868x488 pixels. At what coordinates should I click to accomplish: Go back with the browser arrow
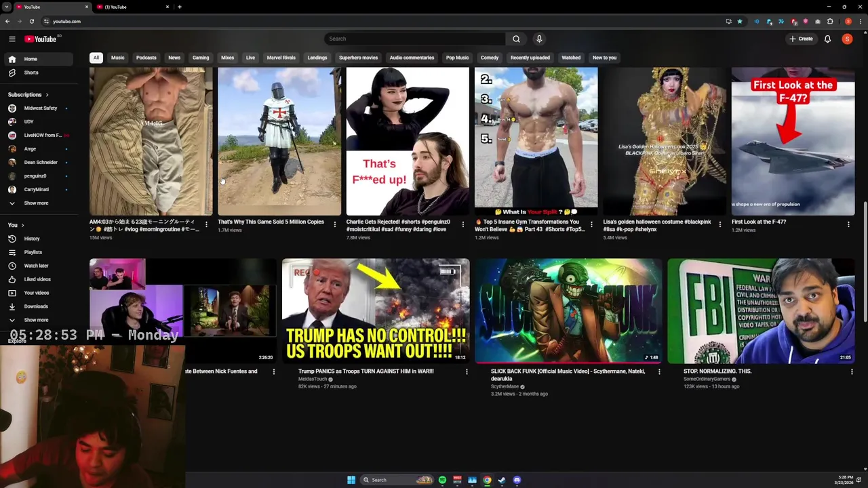(x=8, y=21)
